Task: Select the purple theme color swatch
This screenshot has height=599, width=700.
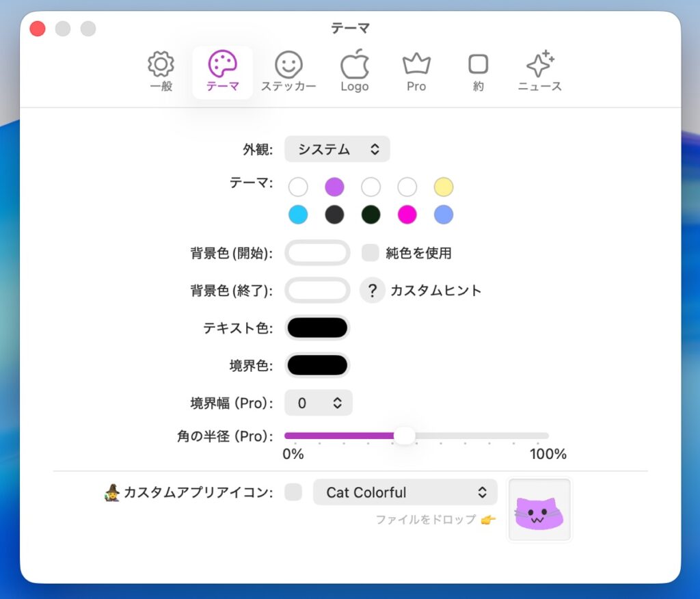Action: click(x=334, y=187)
